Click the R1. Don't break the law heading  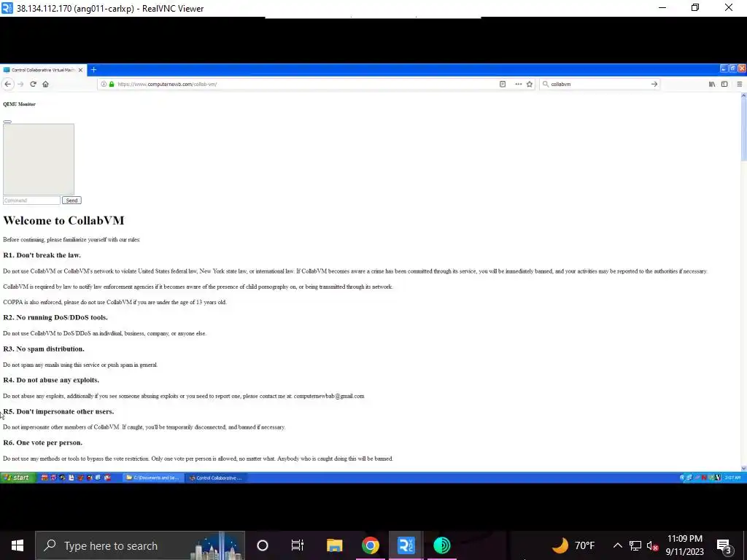42,255
